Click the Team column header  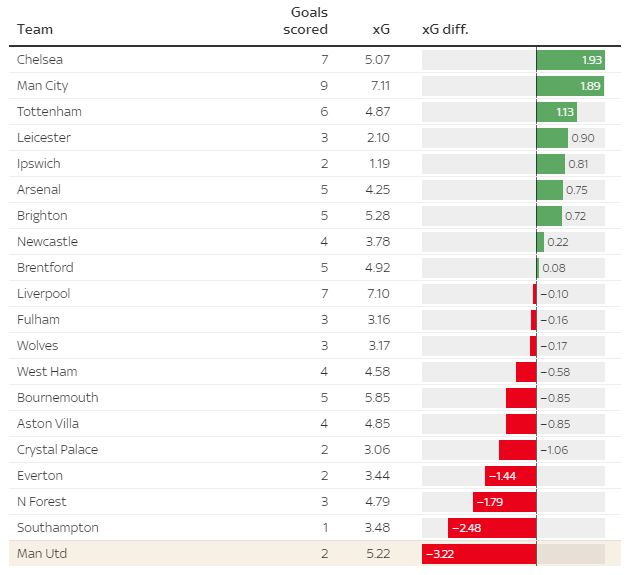[x=35, y=29]
